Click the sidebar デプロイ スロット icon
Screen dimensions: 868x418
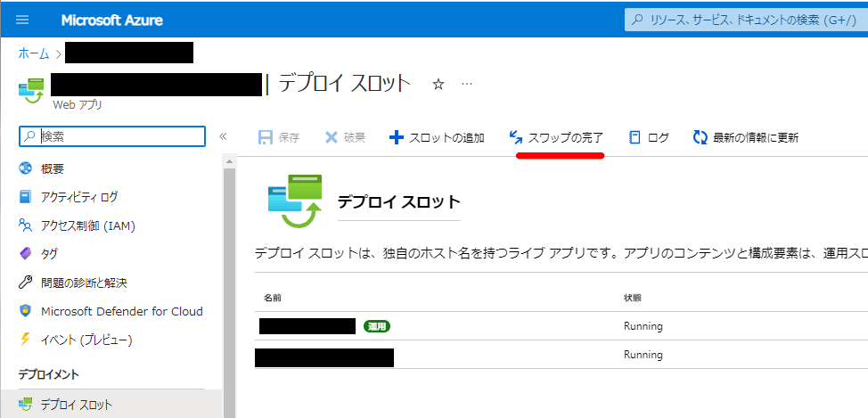(x=26, y=405)
